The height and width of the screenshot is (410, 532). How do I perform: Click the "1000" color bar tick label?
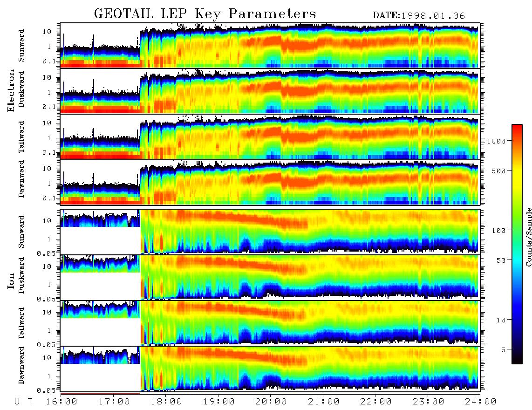point(496,141)
